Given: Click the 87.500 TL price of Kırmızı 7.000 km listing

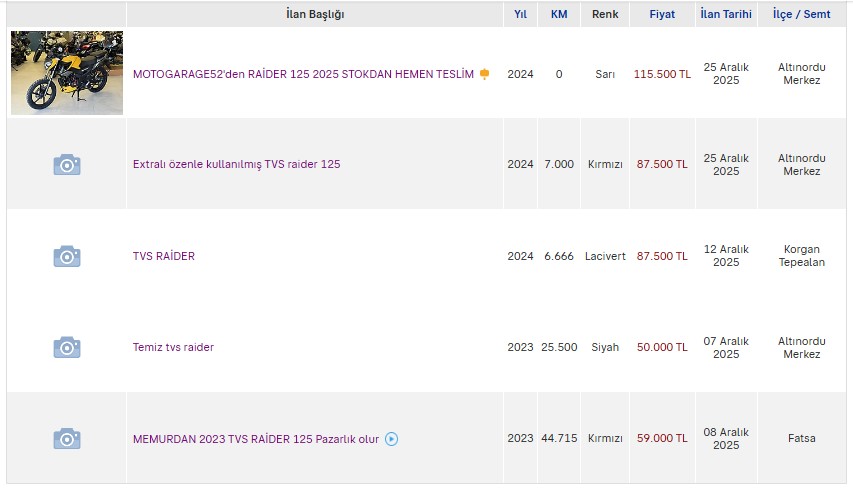Looking at the screenshot, I should tap(662, 164).
